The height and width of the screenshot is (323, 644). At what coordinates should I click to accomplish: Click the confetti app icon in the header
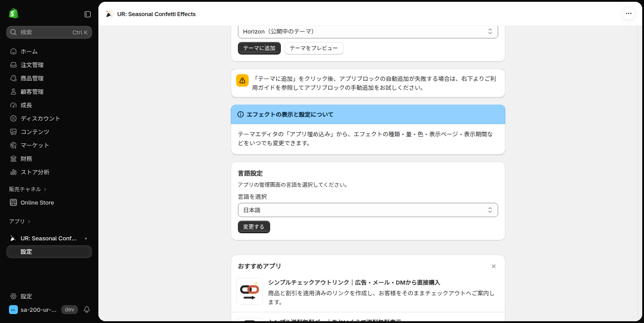109,14
